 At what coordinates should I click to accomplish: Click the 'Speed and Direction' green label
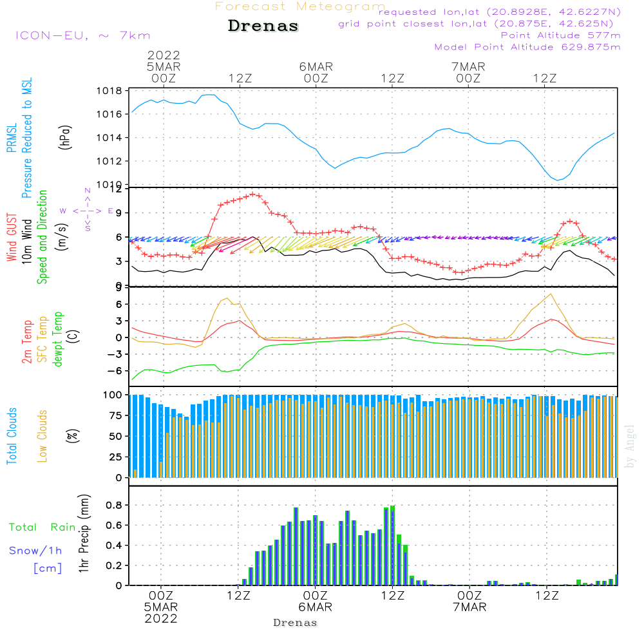(x=42, y=237)
